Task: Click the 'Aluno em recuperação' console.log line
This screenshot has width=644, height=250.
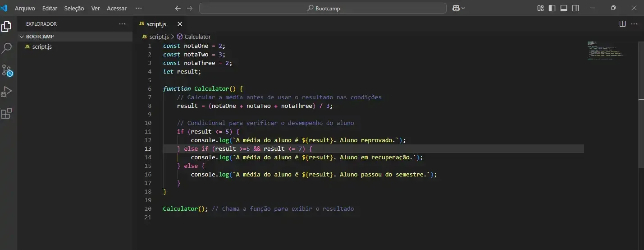Action: coord(307,157)
